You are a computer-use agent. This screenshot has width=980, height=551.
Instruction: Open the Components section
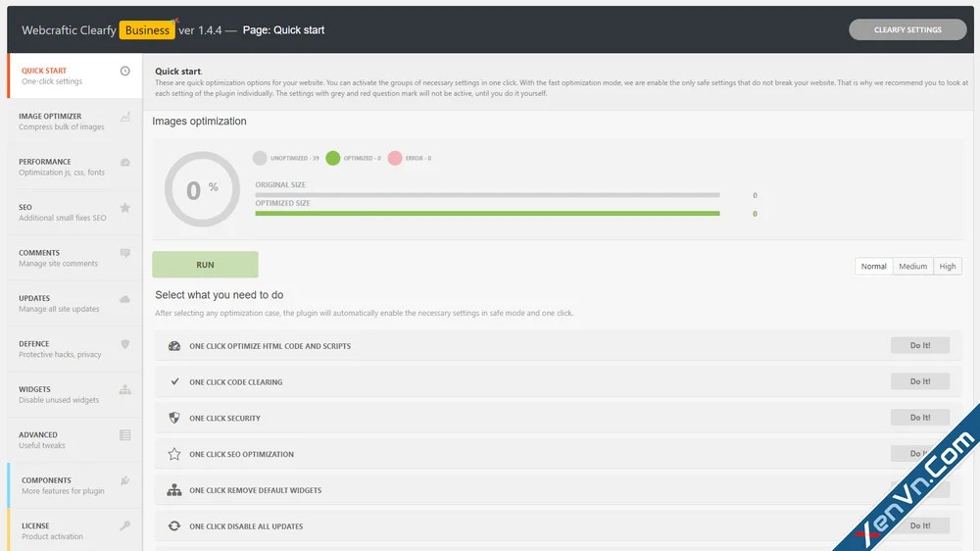(x=75, y=485)
